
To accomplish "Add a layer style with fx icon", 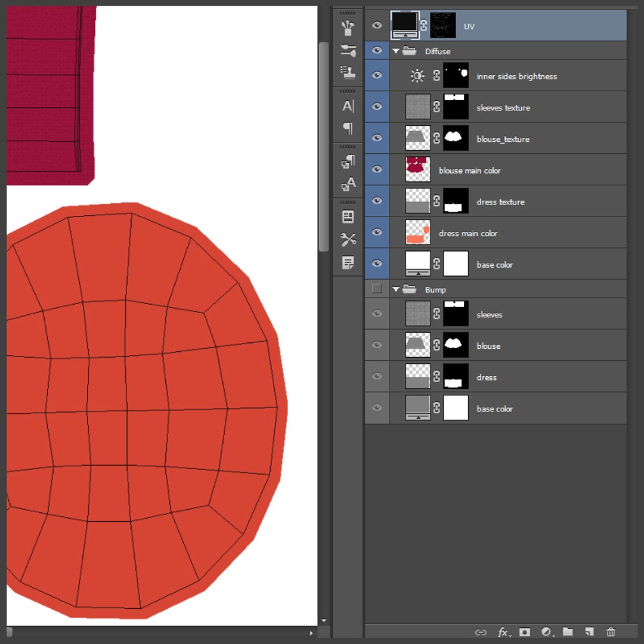I will point(503,632).
